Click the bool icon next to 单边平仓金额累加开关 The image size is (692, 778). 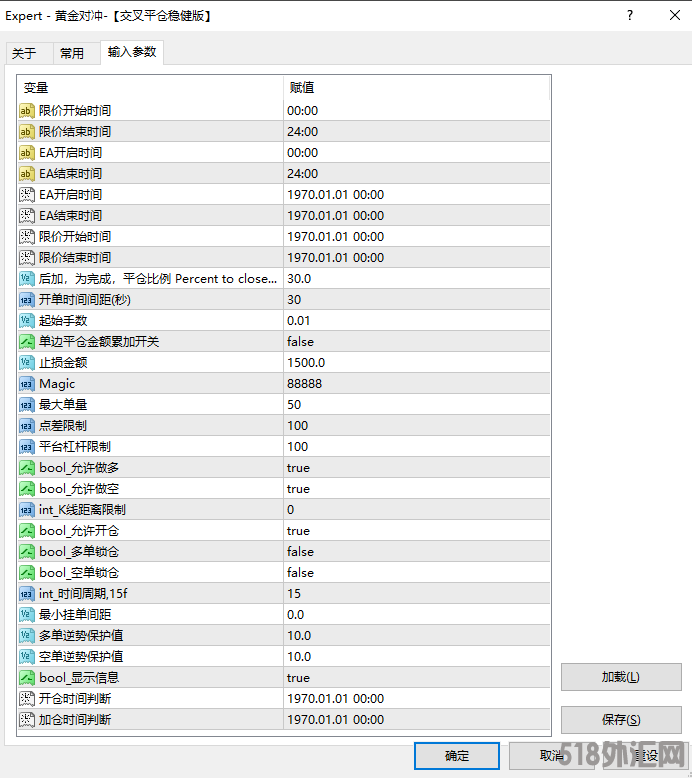pyautogui.click(x=28, y=342)
